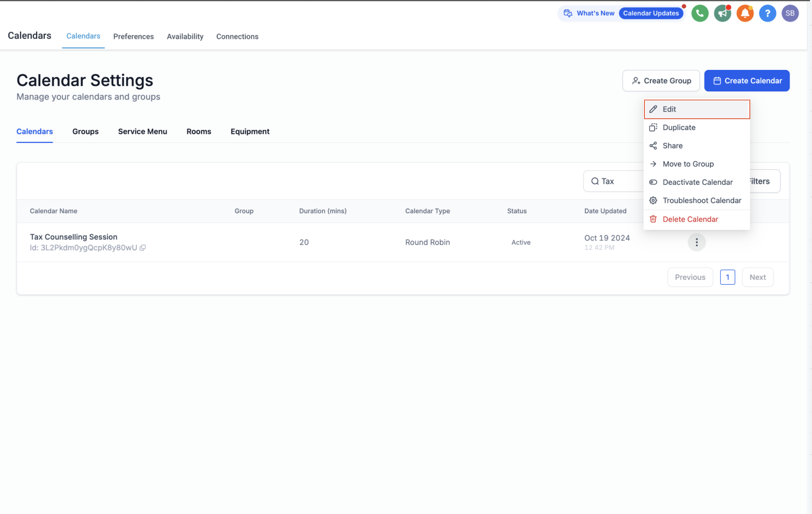Click the three-dot actions button for Tax Counselling Session

tap(697, 242)
